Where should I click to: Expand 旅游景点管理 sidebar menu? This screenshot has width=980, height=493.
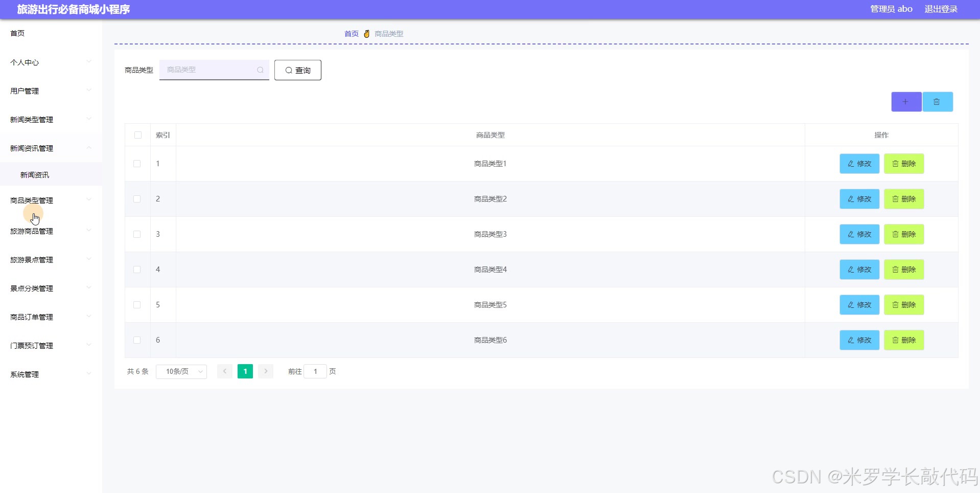point(51,260)
